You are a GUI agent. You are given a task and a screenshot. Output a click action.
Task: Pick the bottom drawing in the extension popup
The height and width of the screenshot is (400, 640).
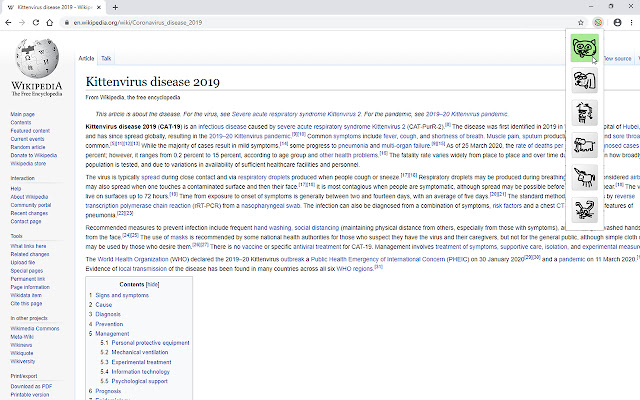[583, 211]
